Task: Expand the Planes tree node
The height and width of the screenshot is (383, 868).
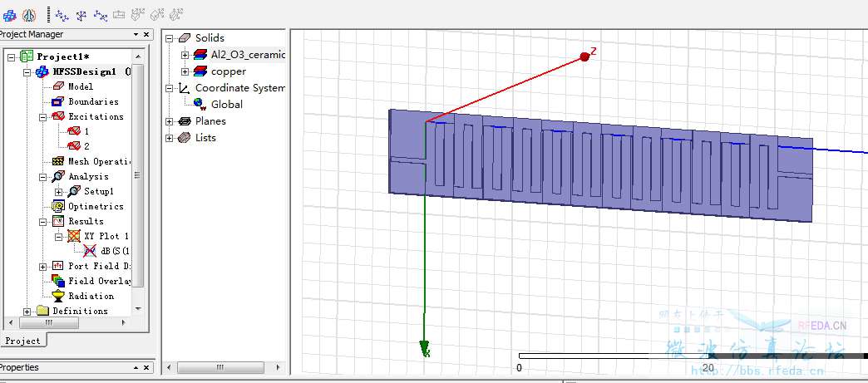Action: pos(170,121)
